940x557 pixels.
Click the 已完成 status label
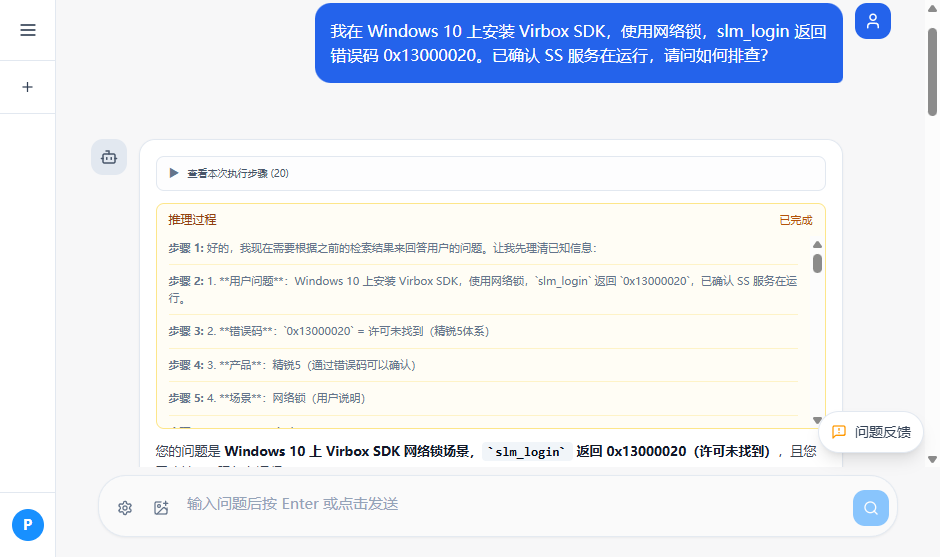pos(796,220)
